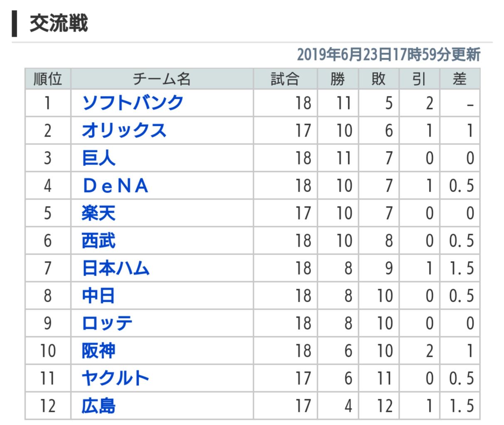The height and width of the screenshot is (425, 504).
Task: Click the 勝 column header
Action: point(337,78)
